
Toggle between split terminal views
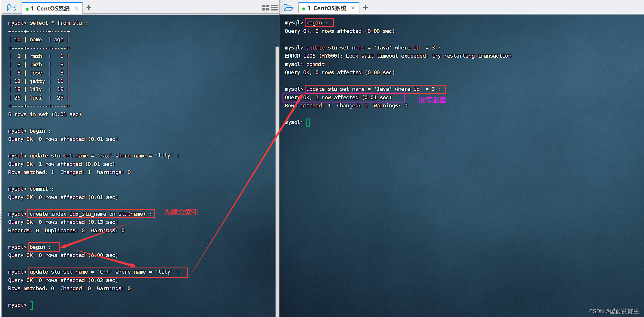tap(266, 7)
